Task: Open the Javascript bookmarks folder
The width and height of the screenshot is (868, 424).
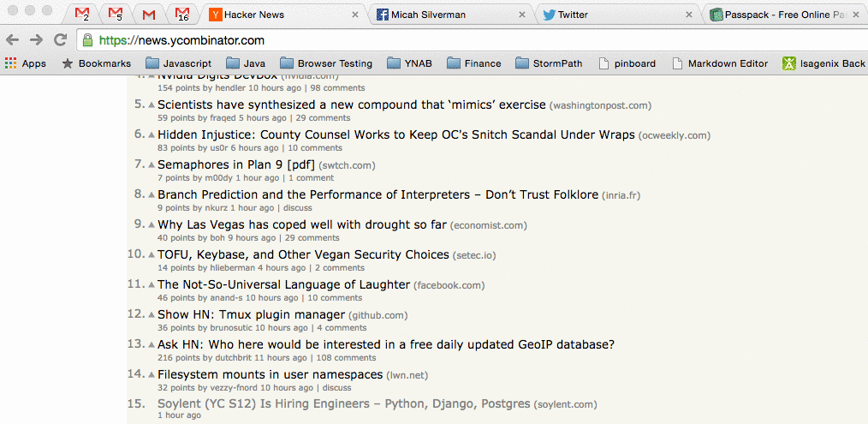Action: [x=178, y=63]
